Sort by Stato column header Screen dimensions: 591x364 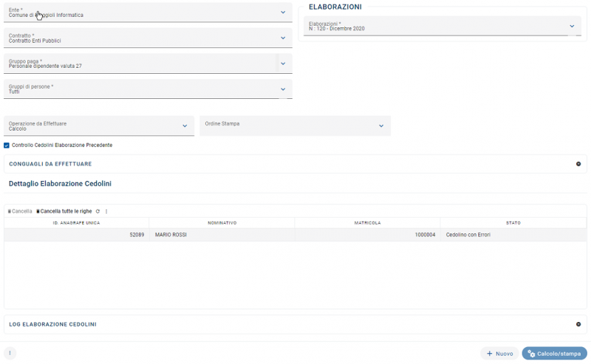513,223
